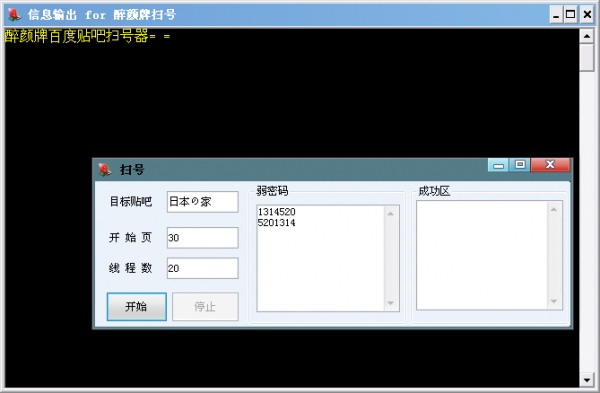
Task: Close the 信息输出 console window
Action: (x=587, y=15)
